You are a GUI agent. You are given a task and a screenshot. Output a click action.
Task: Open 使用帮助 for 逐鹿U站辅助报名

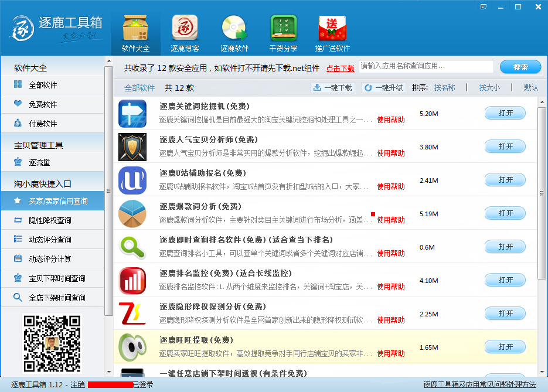[x=391, y=186]
